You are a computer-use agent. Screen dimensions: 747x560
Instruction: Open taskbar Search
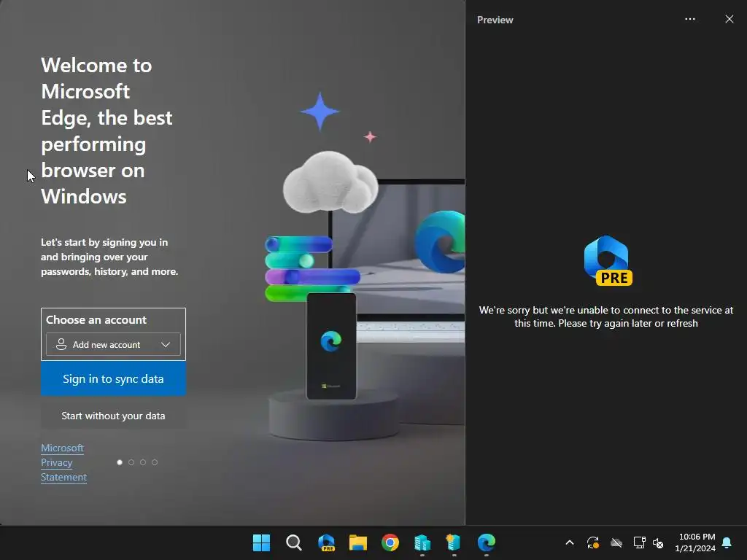pos(294,542)
